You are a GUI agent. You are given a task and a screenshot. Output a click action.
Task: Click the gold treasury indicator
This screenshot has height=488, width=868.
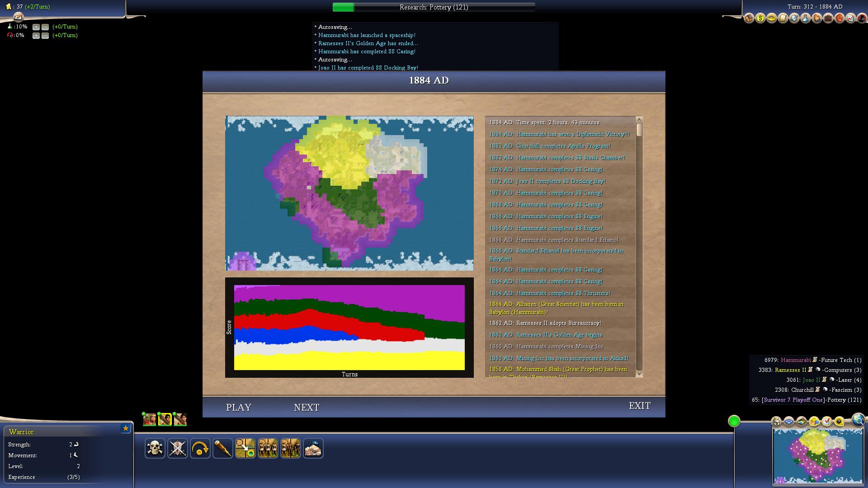(x=28, y=7)
